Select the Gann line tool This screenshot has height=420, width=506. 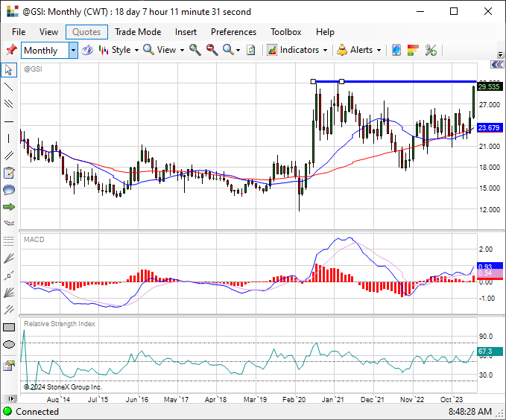coord(9,276)
